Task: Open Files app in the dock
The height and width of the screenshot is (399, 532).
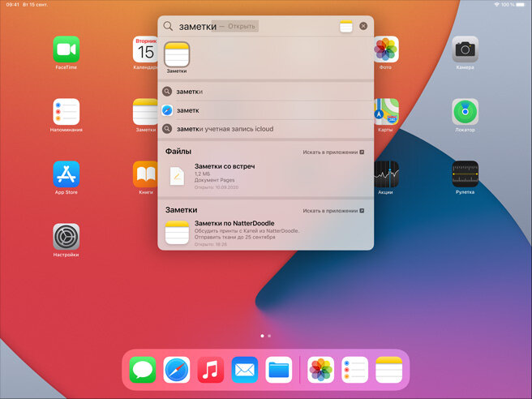Action: [x=278, y=370]
